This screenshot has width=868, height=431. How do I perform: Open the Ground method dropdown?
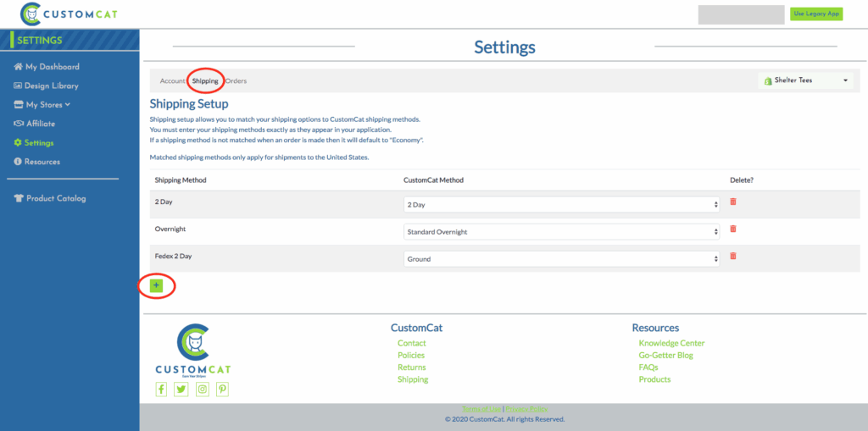561,259
